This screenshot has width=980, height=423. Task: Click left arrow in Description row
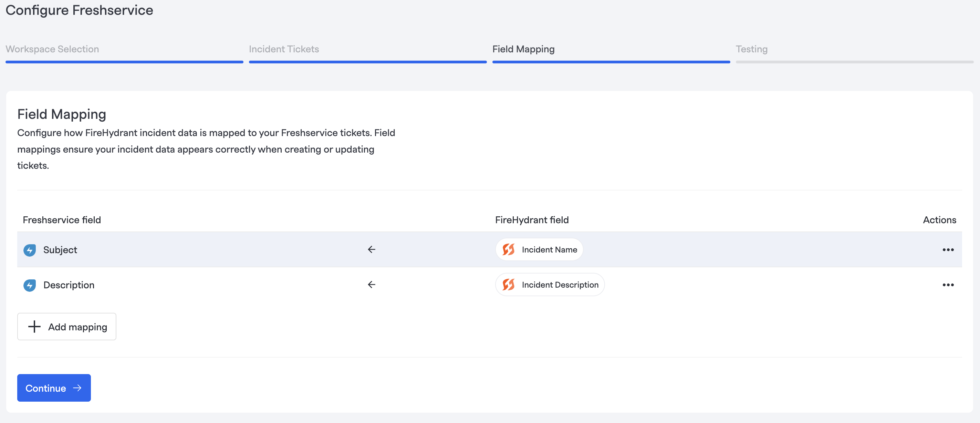click(x=371, y=285)
